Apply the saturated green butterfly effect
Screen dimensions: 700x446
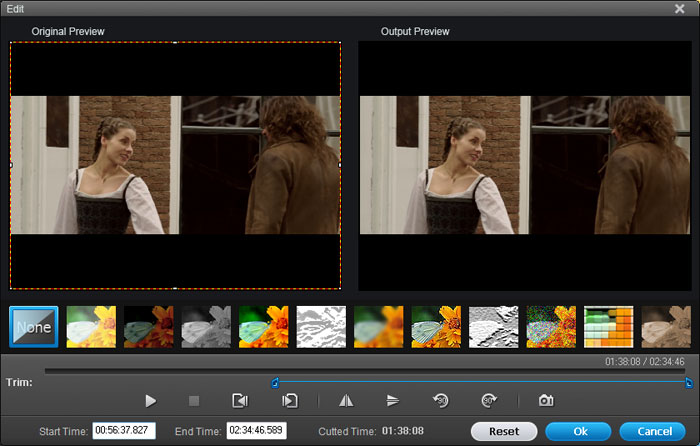point(264,327)
